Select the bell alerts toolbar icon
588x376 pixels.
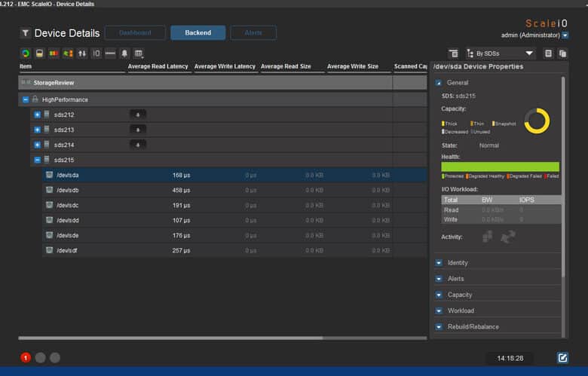124,53
